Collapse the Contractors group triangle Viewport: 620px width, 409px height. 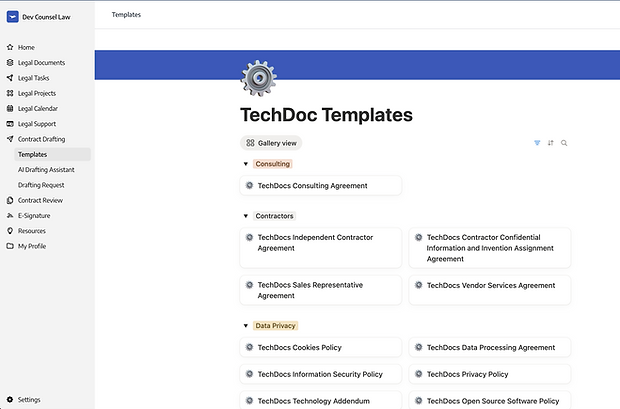pyautogui.click(x=246, y=216)
